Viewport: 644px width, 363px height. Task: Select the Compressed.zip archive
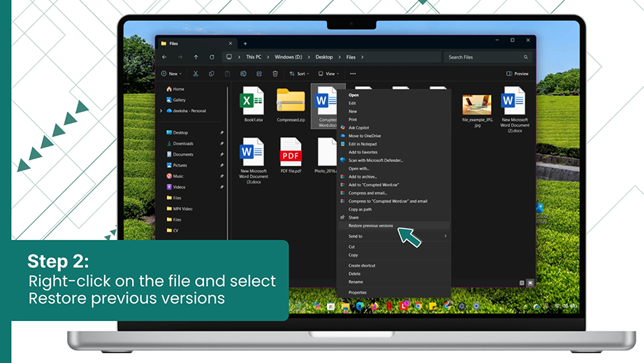[291, 104]
